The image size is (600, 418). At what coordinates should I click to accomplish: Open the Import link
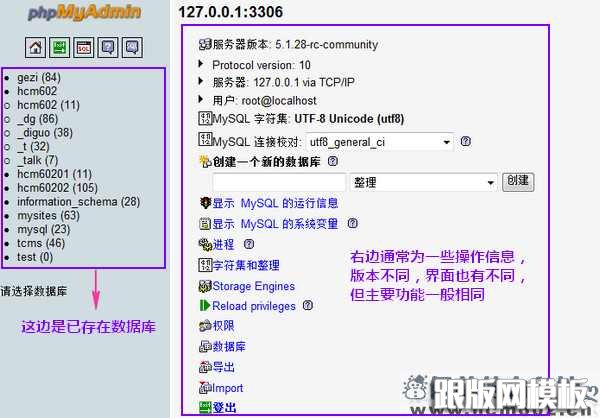[x=227, y=388]
